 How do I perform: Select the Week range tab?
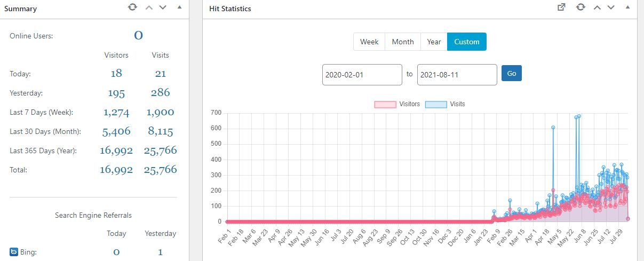pos(369,42)
